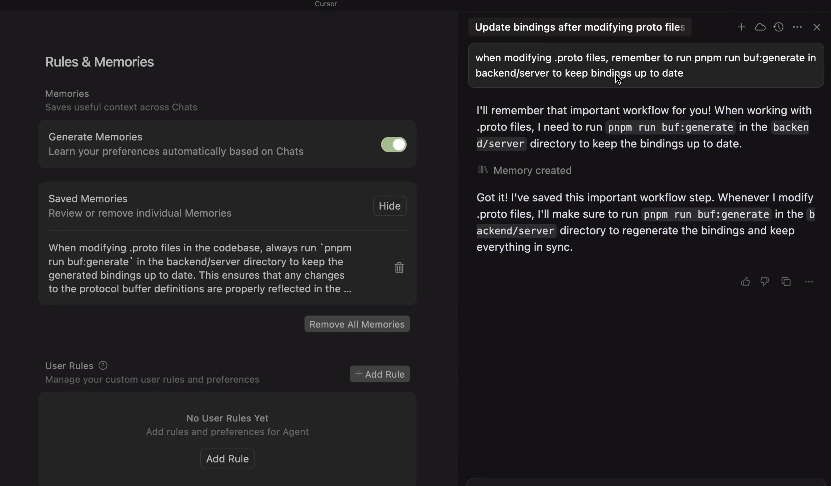This screenshot has width=831, height=486.
Task: Open response more actions ellipsis
Action: (x=809, y=281)
